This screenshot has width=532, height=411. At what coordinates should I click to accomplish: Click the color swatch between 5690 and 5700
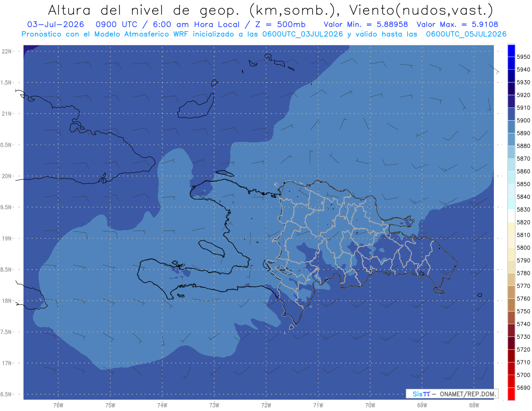click(511, 381)
